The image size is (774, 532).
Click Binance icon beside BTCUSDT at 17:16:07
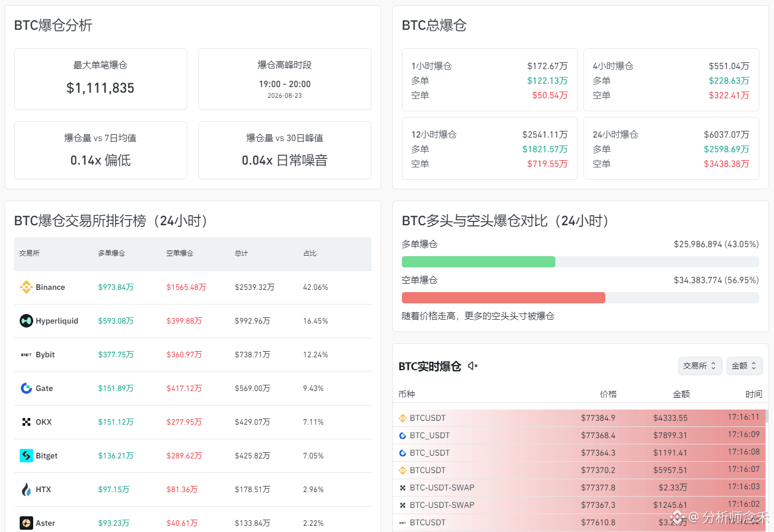[x=402, y=470]
